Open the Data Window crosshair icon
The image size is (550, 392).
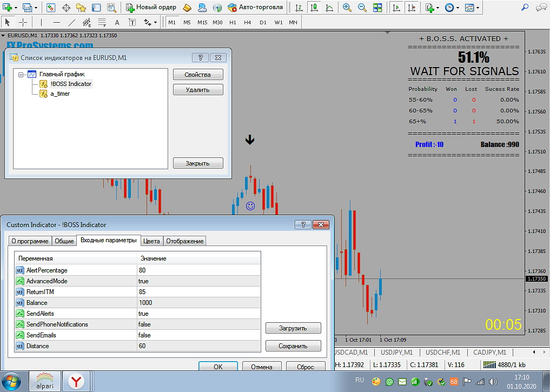click(x=66, y=8)
